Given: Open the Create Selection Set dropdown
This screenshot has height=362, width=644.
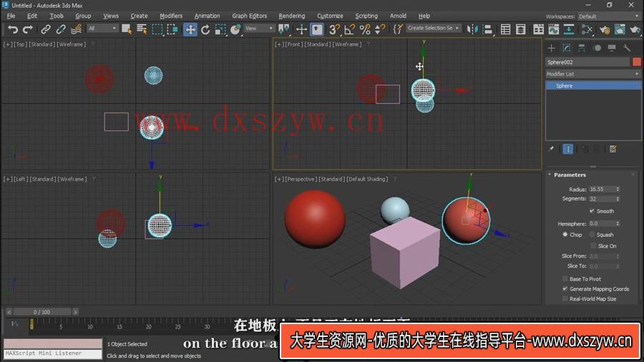Looking at the screenshot, I should pyautogui.click(x=434, y=29).
